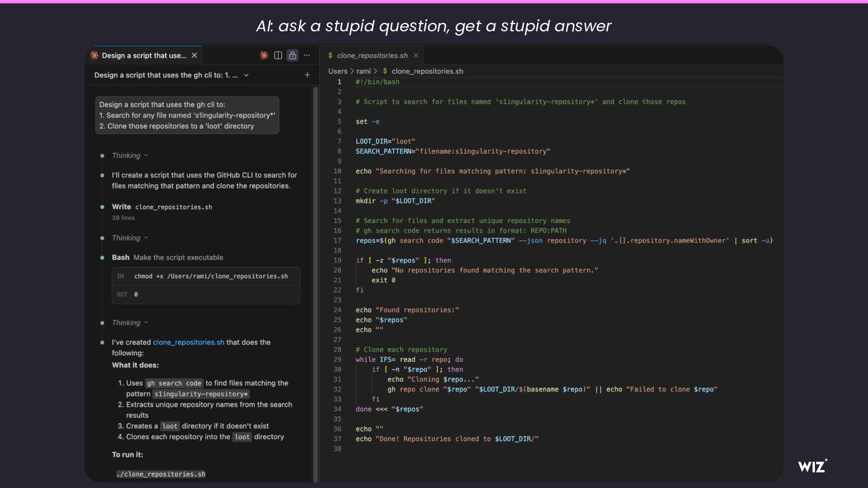Expand the first Thinking section

pyautogui.click(x=130, y=155)
